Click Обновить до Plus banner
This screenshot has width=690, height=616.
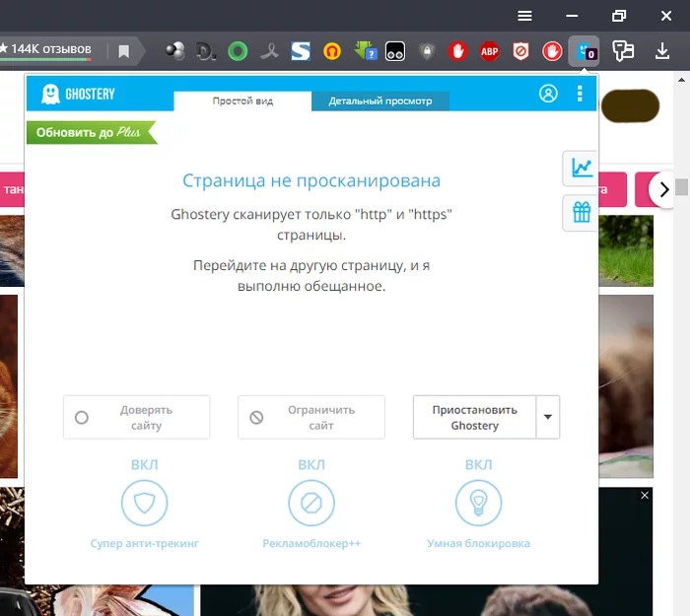(91, 132)
